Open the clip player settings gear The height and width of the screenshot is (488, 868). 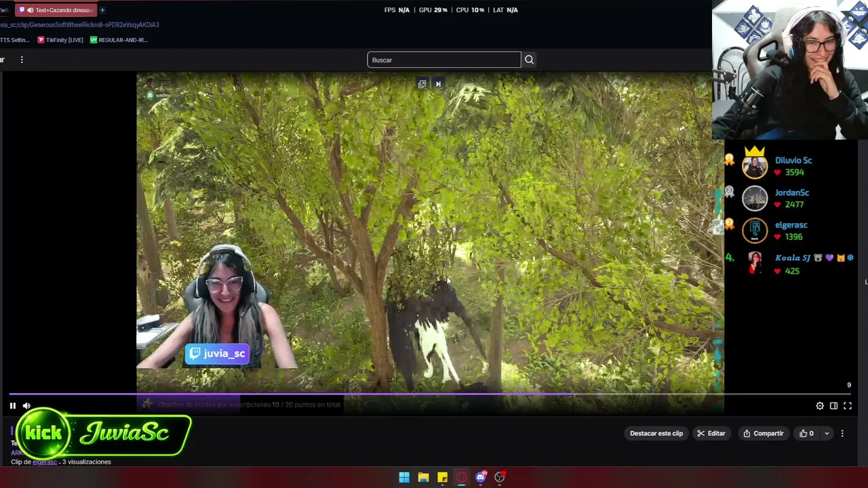pos(820,406)
